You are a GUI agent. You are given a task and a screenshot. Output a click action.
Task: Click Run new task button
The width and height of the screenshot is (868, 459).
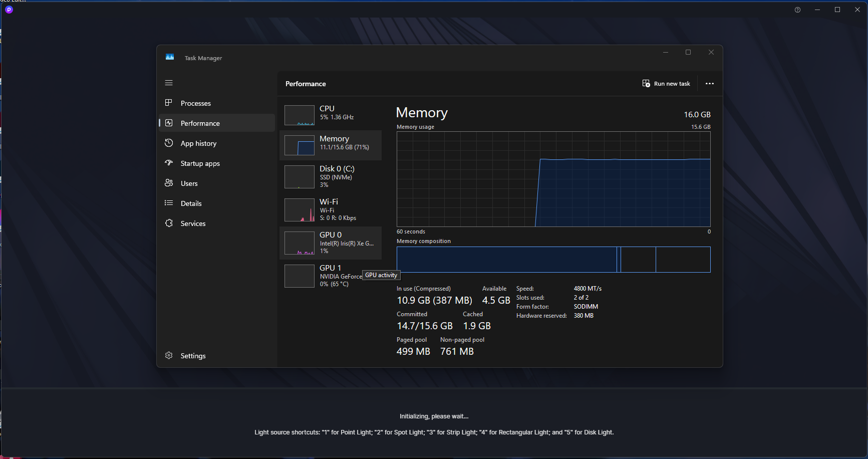pyautogui.click(x=666, y=84)
